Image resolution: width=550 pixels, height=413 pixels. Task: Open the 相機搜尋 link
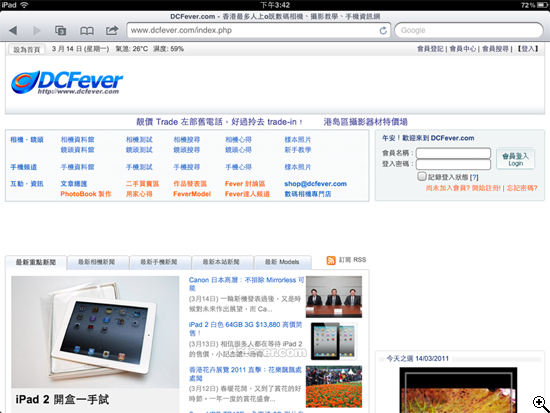pyautogui.click(x=187, y=140)
